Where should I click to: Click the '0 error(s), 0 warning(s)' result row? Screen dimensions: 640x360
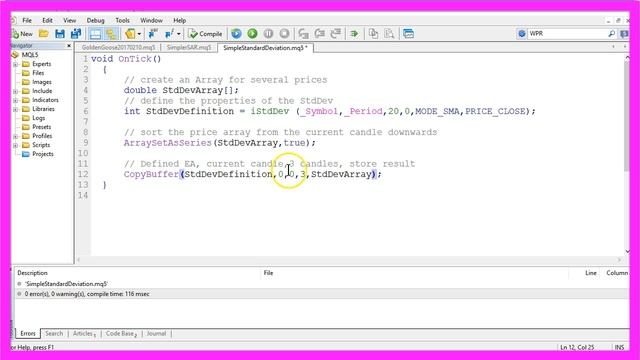pos(322,294)
